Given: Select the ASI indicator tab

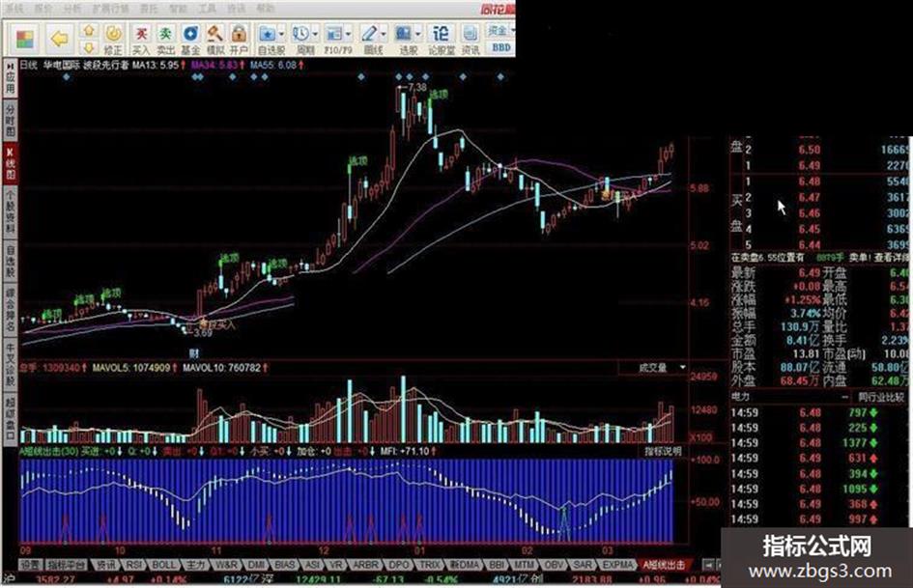Looking at the screenshot, I should point(313,565).
